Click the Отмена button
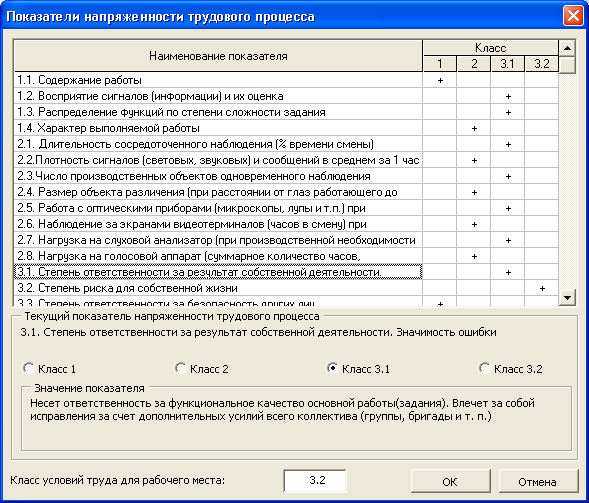The width and height of the screenshot is (589, 503). pos(538,482)
